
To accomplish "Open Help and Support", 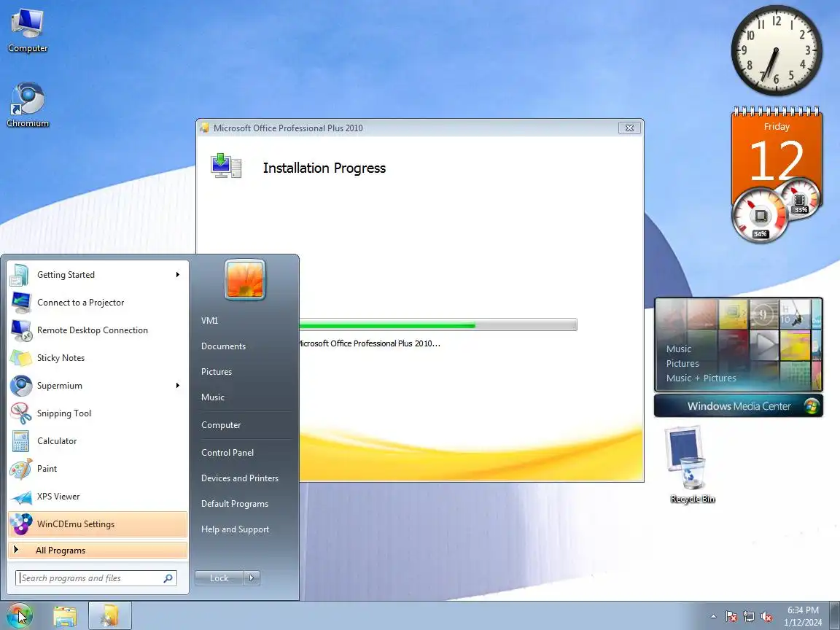I will click(x=235, y=529).
